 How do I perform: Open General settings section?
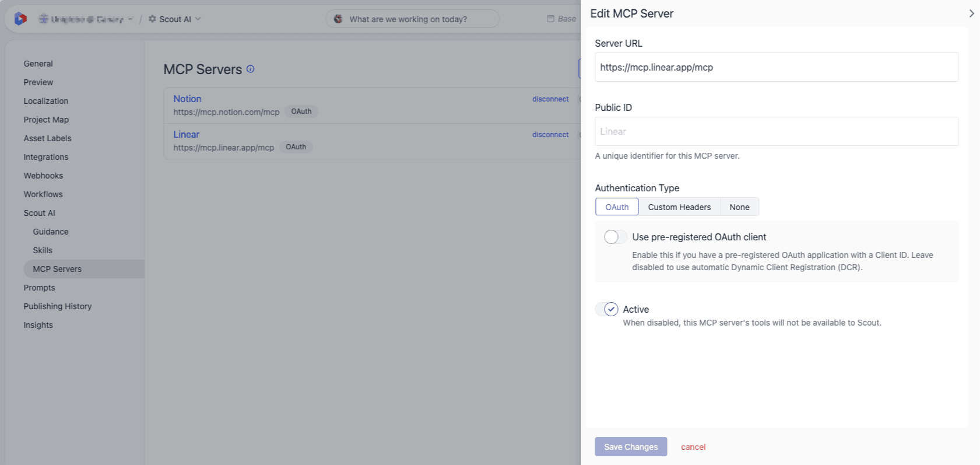tap(38, 64)
